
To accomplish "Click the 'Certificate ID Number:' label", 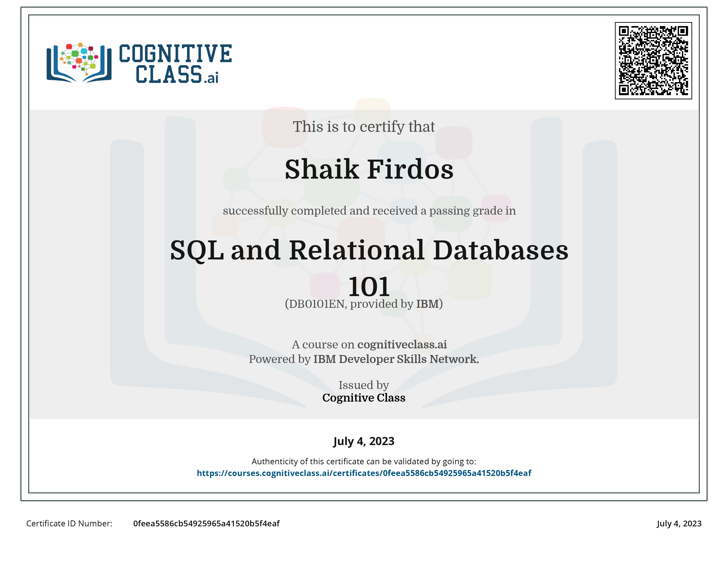I will 69,523.
